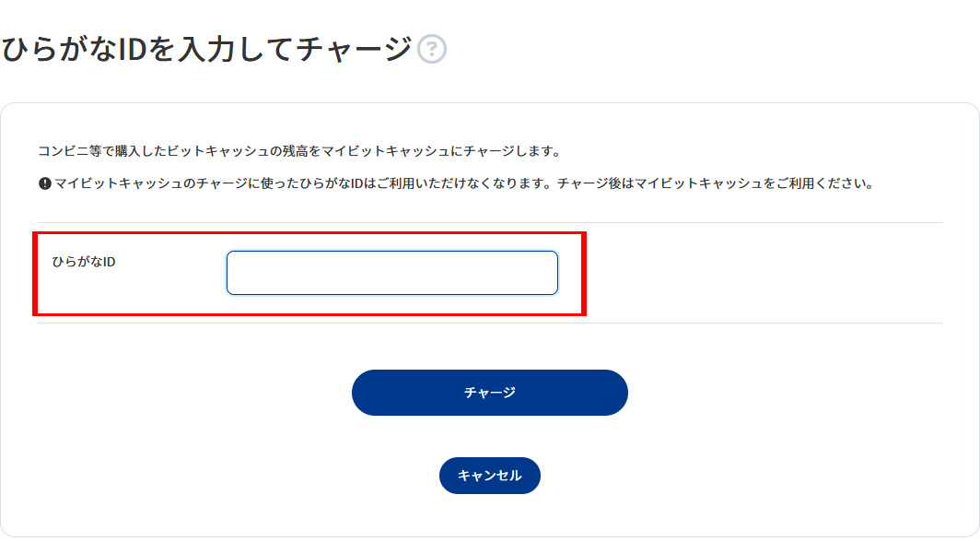Click the heading ひらがなIDを入力してチャージ
The width and height of the screenshot is (980, 542).
(x=206, y=49)
